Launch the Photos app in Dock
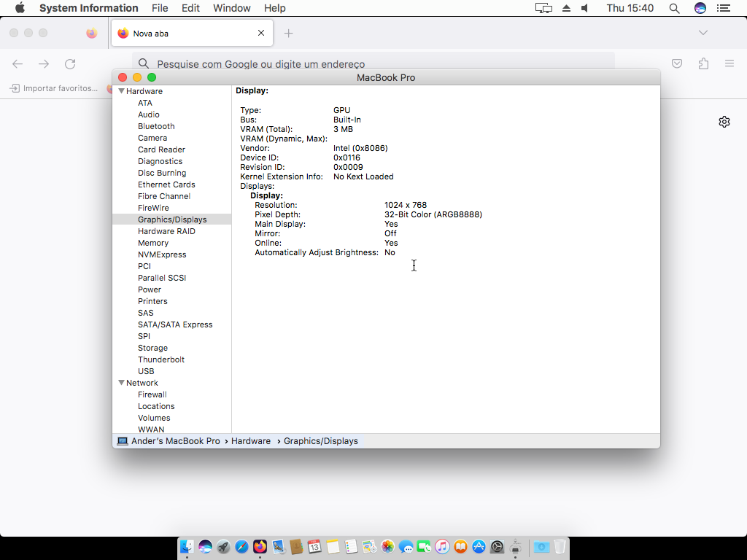This screenshot has height=560, width=747. 387,547
